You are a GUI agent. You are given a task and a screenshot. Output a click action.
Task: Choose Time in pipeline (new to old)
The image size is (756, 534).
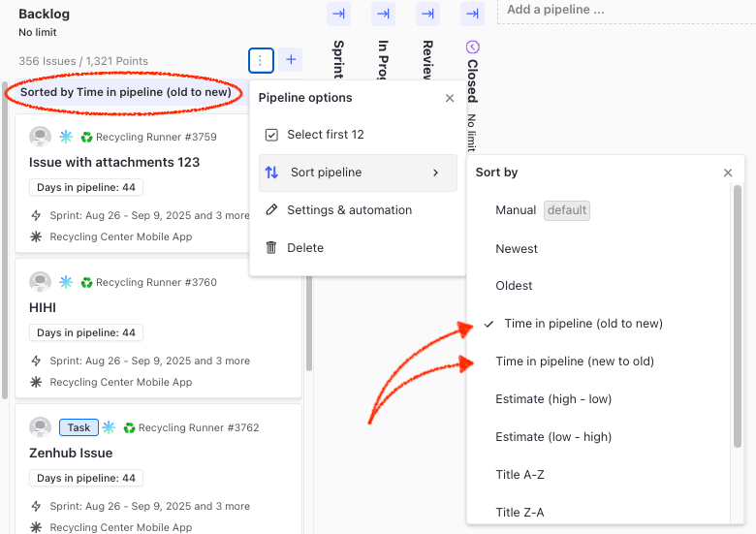coord(575,361)
